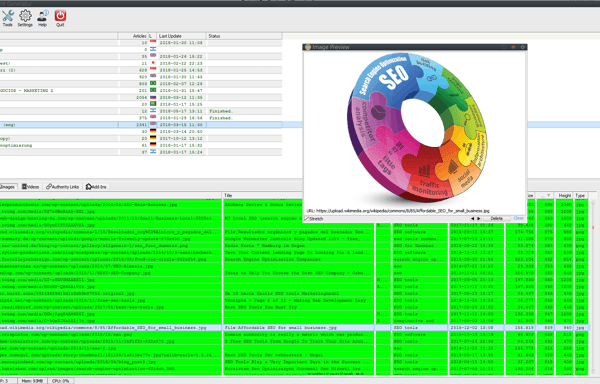Select the best-seo-tools.jpg image row
The image size is (600, 384).
click(x=295, y=307)
